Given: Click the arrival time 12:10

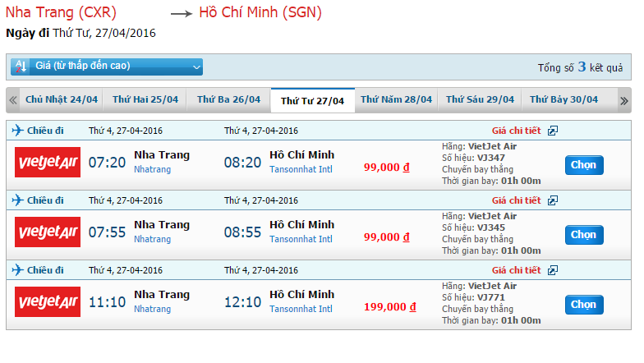Looking at the screenshot, I should [243, 302].
